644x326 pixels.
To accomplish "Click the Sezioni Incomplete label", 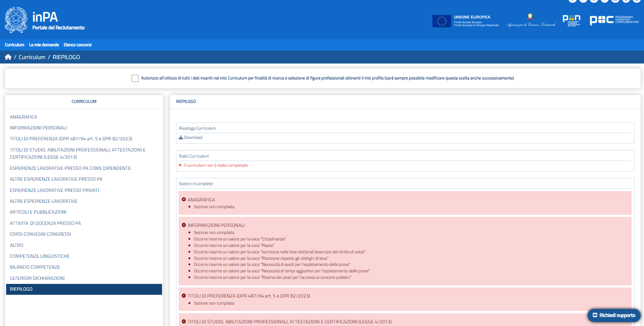I will coord(196,184).
